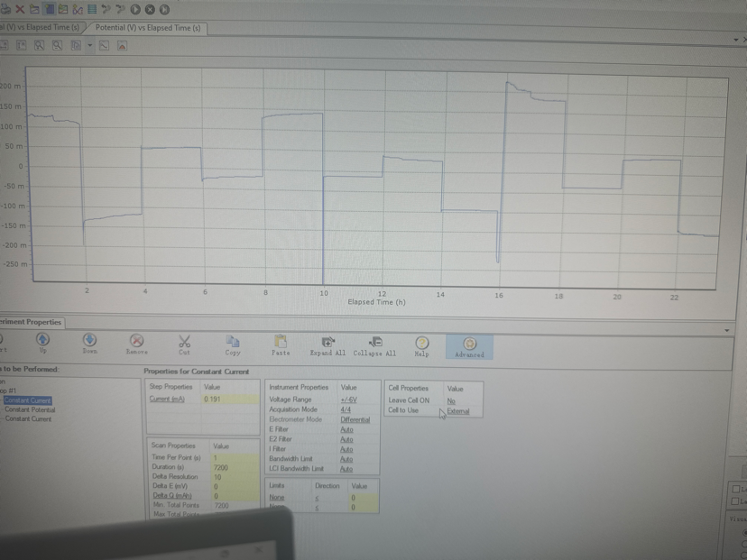Open the Experiment Properties tab

click(x=32, y=322)
